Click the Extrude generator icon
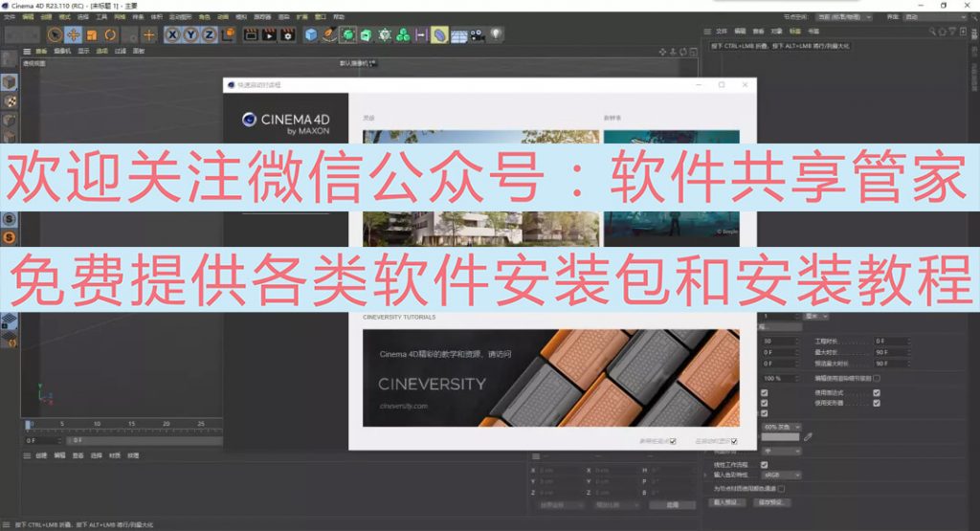This screenshot has height=531, width=980. tap(367, 35)
